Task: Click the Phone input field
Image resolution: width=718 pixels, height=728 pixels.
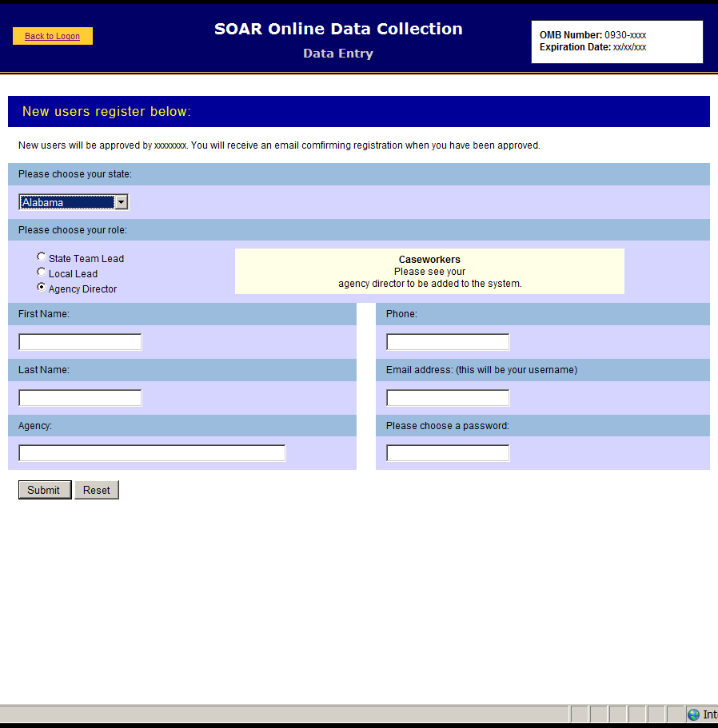Action: tap(448, 342)
